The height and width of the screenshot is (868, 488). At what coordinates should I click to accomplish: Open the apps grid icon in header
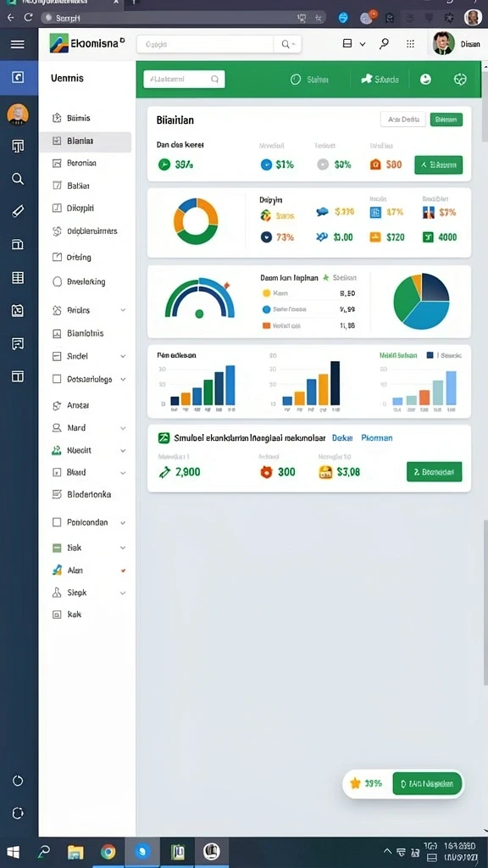click(x=410, y=44)
